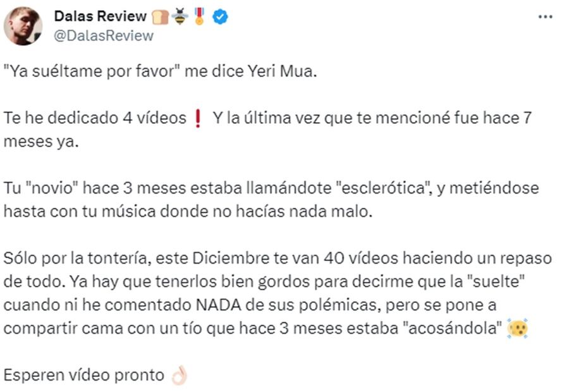
Task: Click the word "Diciembre" in the tweet
Action: [231, 259]
